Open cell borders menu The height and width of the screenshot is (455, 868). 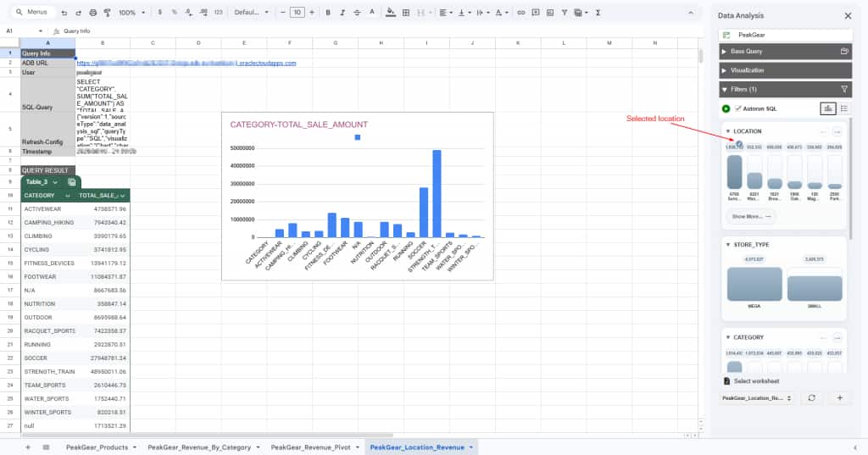[x=406, y=12]
